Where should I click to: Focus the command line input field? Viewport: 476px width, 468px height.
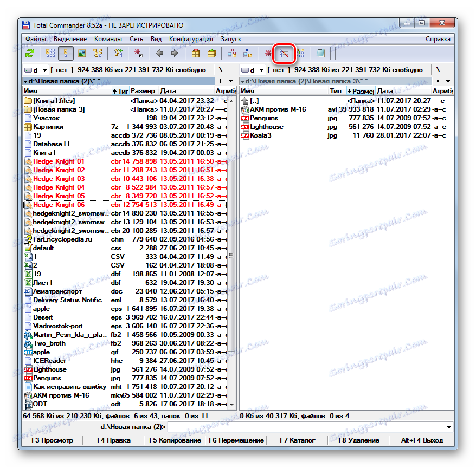(x=306, y=427)
